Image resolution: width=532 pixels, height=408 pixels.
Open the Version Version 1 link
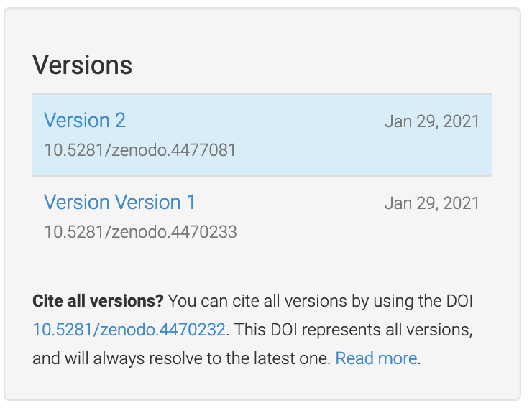click(x=120, y=203)
